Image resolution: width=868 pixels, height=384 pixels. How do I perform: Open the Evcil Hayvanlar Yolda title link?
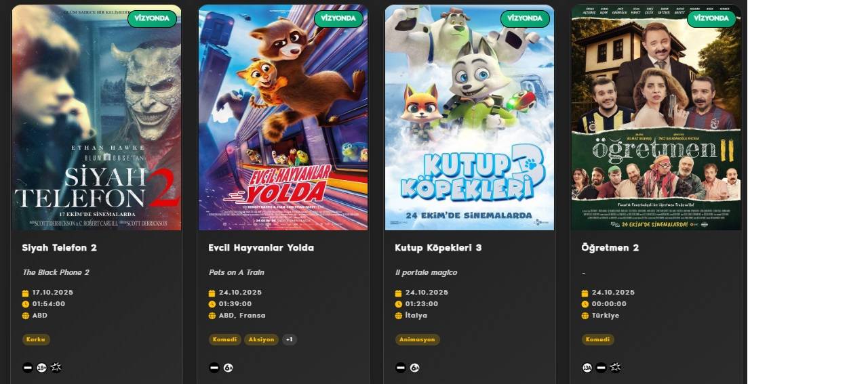[261, 248]
